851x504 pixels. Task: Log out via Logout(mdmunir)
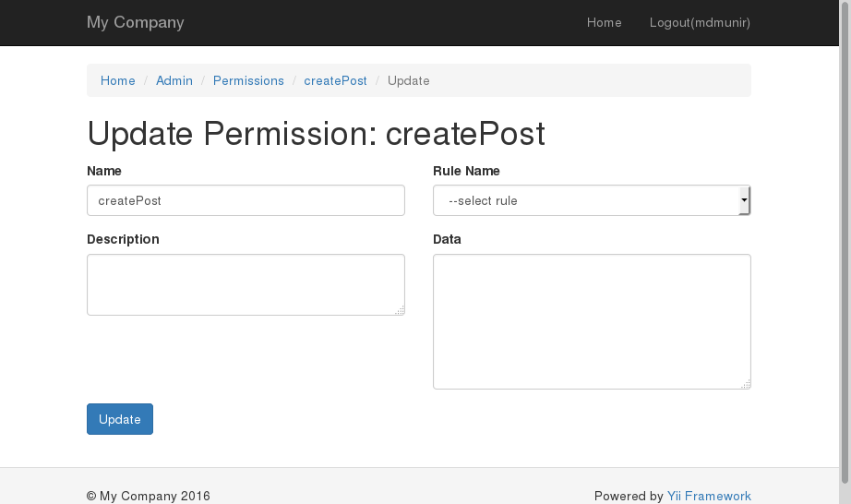click(700, 22)
